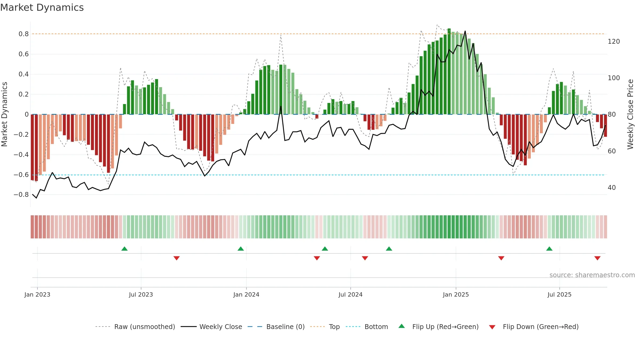This screenshot has width=644, height=362.
Task: Click the last red flip-down marker after Jul 2025
Action: [x=597, y=258]
